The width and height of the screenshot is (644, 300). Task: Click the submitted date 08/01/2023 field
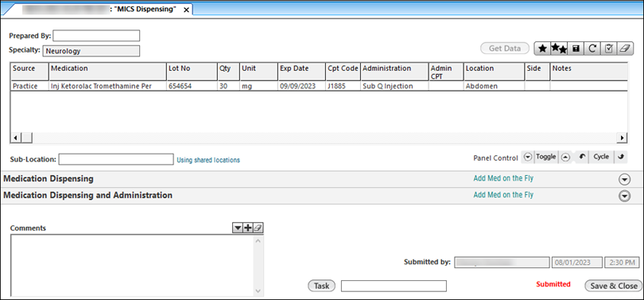coord(577,262)
